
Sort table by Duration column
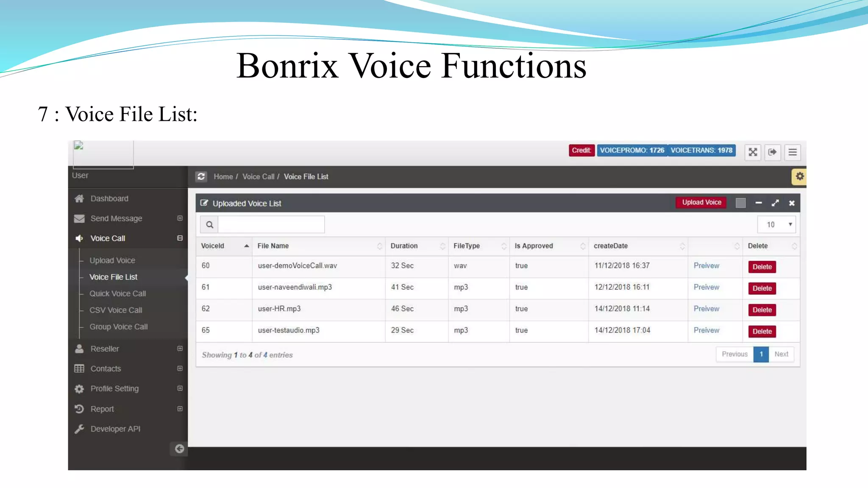[x=417, y=246]
